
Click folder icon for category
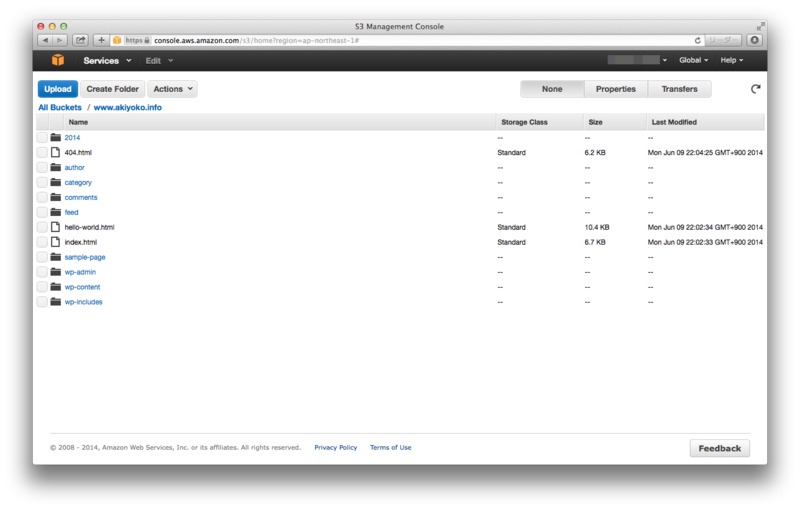[56, 182]
